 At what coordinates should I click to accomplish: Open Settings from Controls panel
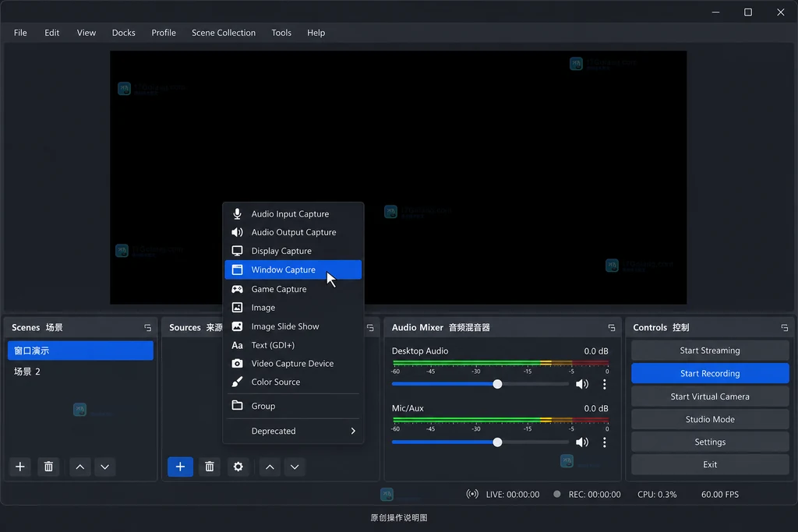pos(710,442)
